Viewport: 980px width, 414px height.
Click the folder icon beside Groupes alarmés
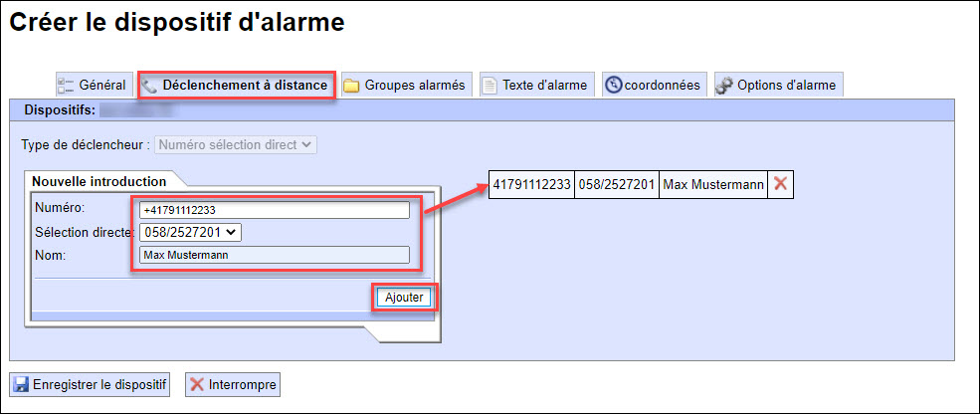[351, 86]
